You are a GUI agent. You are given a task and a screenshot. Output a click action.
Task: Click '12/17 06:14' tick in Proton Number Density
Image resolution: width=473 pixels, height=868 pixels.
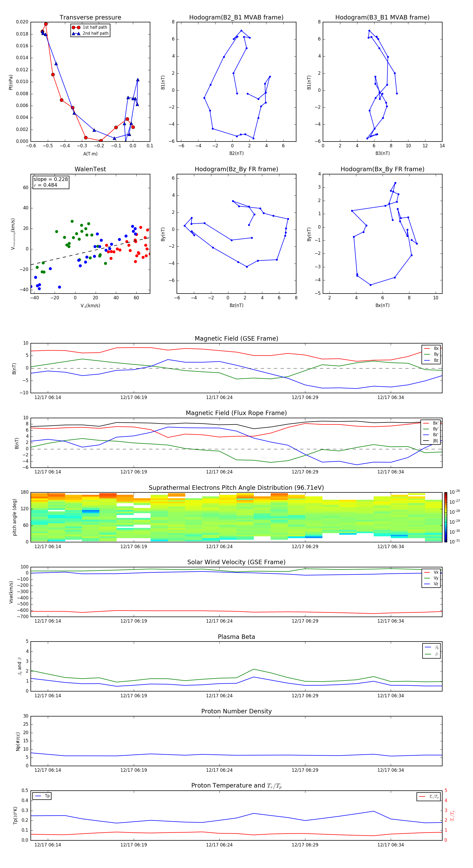(48, 770)
